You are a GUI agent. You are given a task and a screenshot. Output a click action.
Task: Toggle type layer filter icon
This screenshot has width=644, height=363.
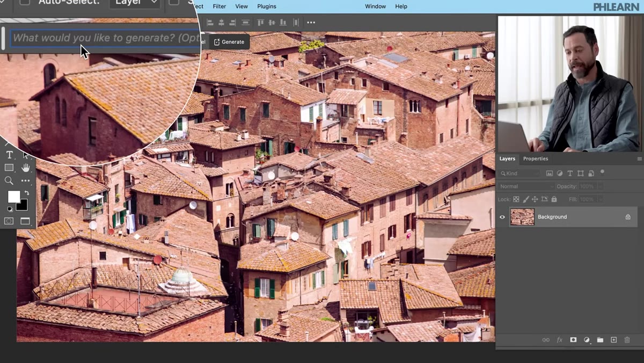pos(570,173)
